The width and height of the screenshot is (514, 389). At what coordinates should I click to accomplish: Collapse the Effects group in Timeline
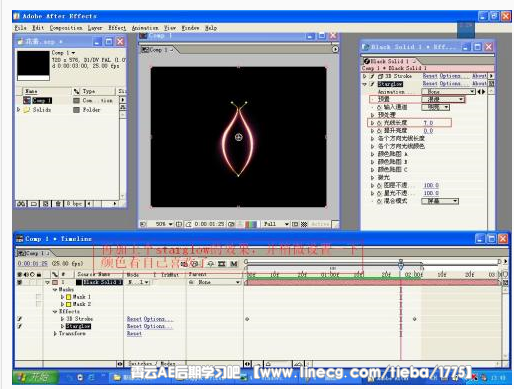(55, 311)
